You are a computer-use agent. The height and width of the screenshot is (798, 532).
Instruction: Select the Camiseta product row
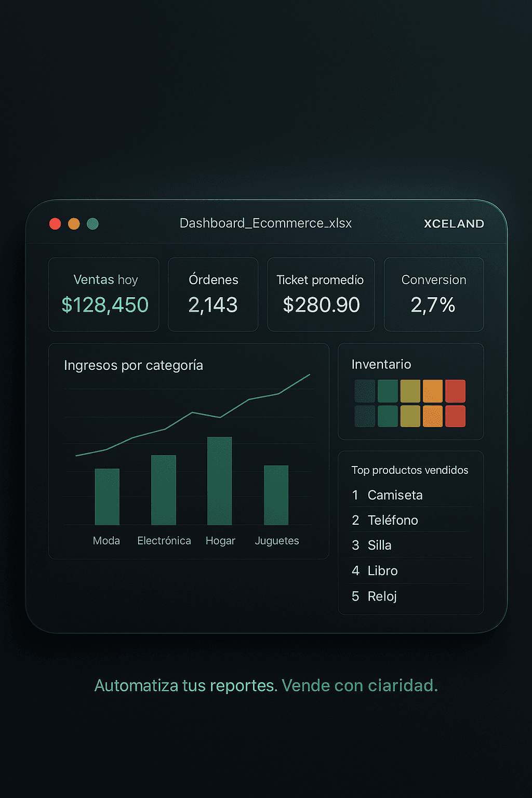[x=411, y=495]
